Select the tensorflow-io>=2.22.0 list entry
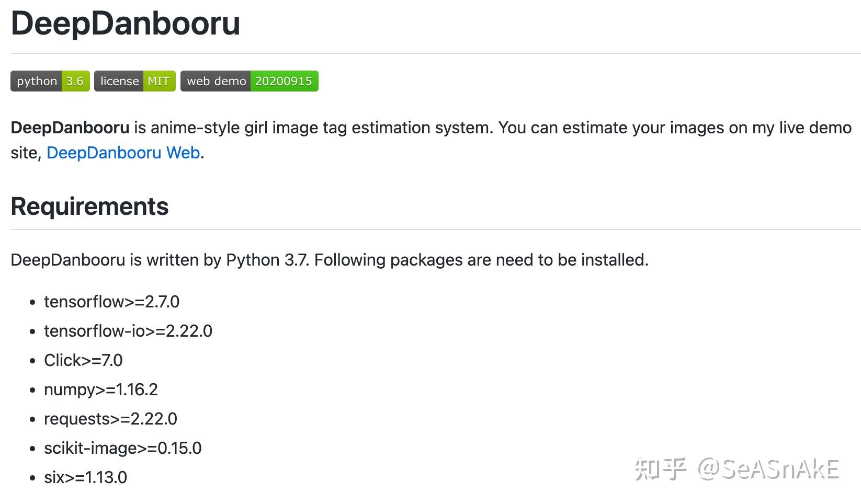This screenshot has height=504, width=861. coord(128,331)
